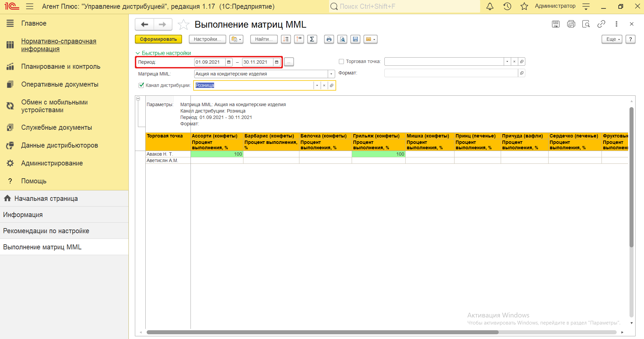
Task: Open the top-right preview magnifier icon
Action: click(586, 24)
